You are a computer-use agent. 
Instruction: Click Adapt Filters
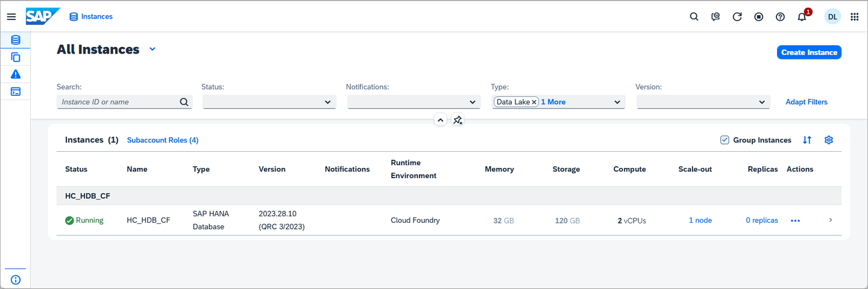tap(807, 102)
